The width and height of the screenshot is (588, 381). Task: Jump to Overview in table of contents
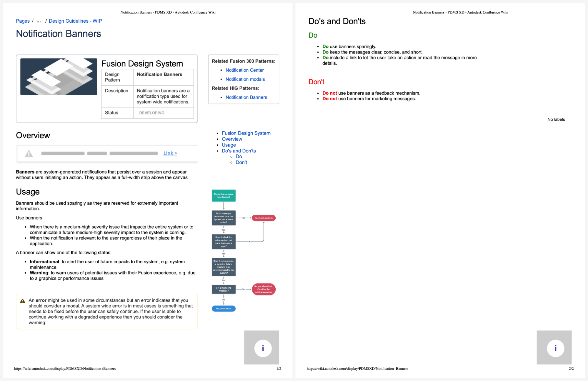[232, 139]
